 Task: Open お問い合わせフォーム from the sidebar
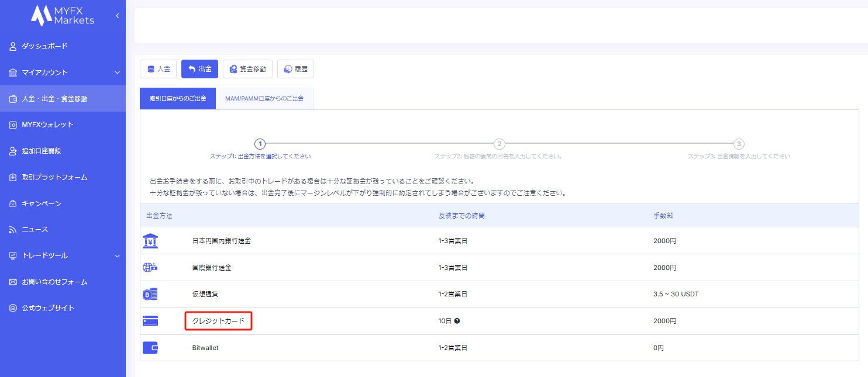click(x=54, y=282)
